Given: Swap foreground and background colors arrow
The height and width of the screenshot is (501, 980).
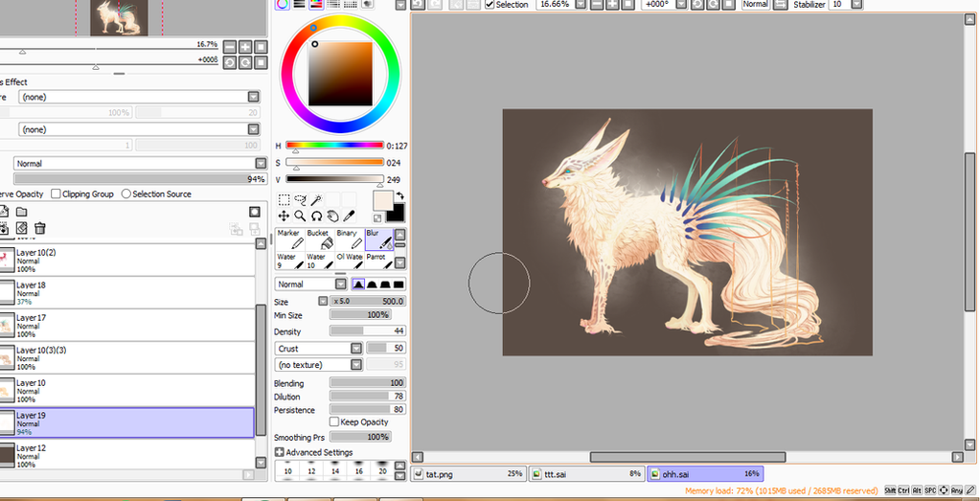Looking at the screenshot, I should tap(400, 195).
